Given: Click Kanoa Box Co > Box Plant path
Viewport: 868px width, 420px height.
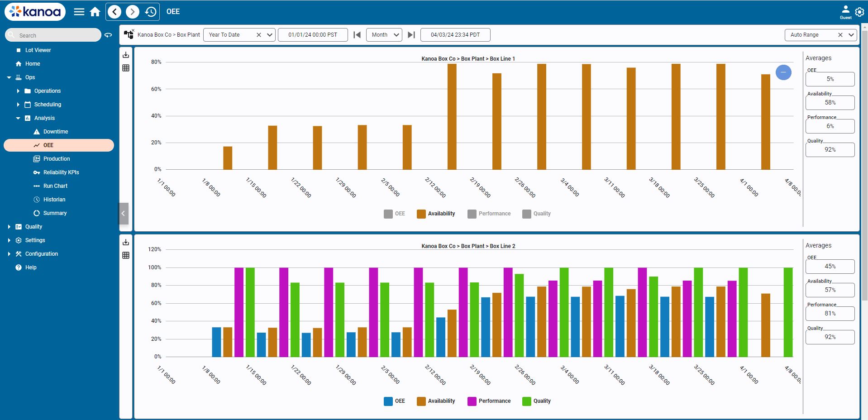Looking at the screenshot, I should coord(168,35).
